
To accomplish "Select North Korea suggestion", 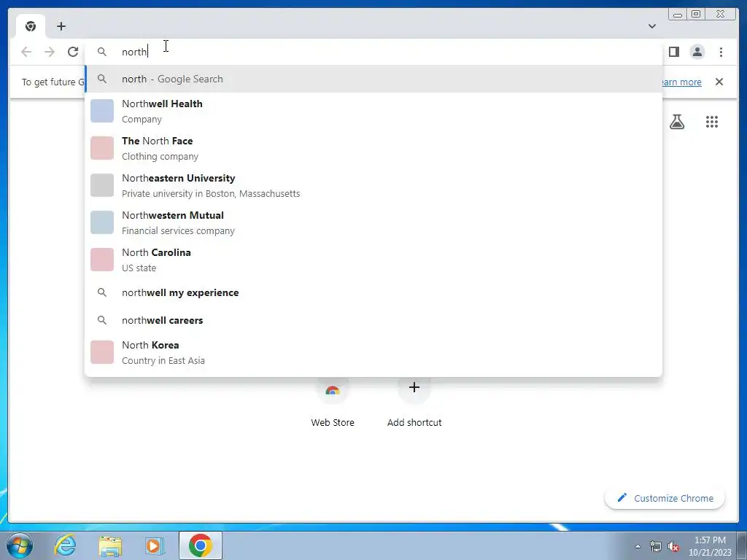I will coord(373,352).
